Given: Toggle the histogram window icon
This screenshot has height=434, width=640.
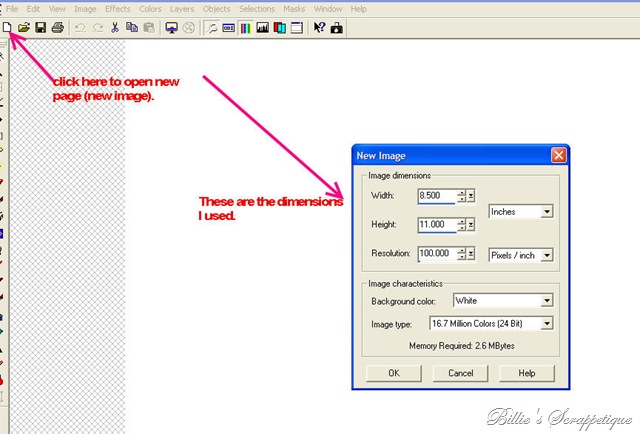Looking at the screenshot, I should (x=262, y=28).
